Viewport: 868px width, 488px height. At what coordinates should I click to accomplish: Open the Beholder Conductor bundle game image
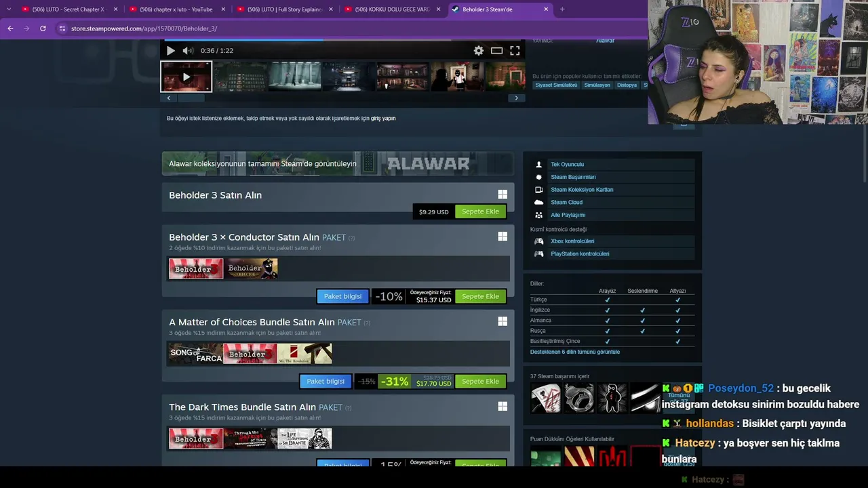click(x=250, y=268)
